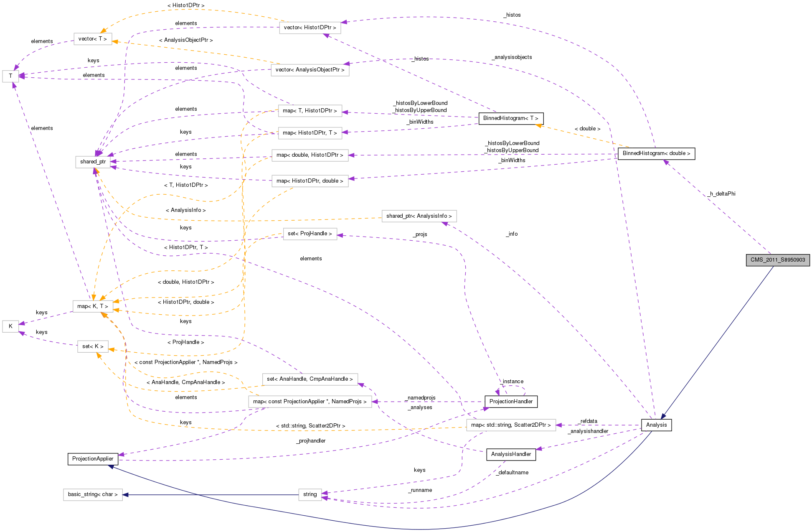Click the < AnalysisObjectPtr > template label
The height and width of the screenshot is (532, 812).
[x=186, y=40]
